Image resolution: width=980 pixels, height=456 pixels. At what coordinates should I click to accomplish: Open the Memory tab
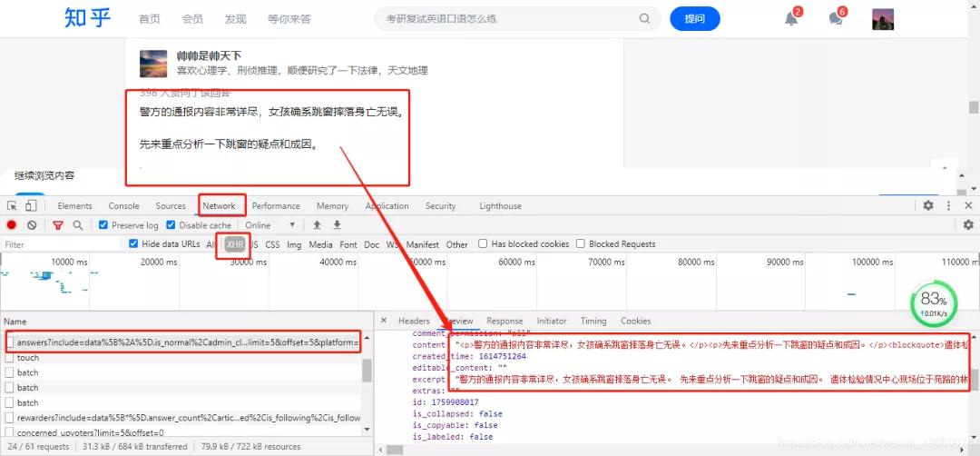point(332,206)
